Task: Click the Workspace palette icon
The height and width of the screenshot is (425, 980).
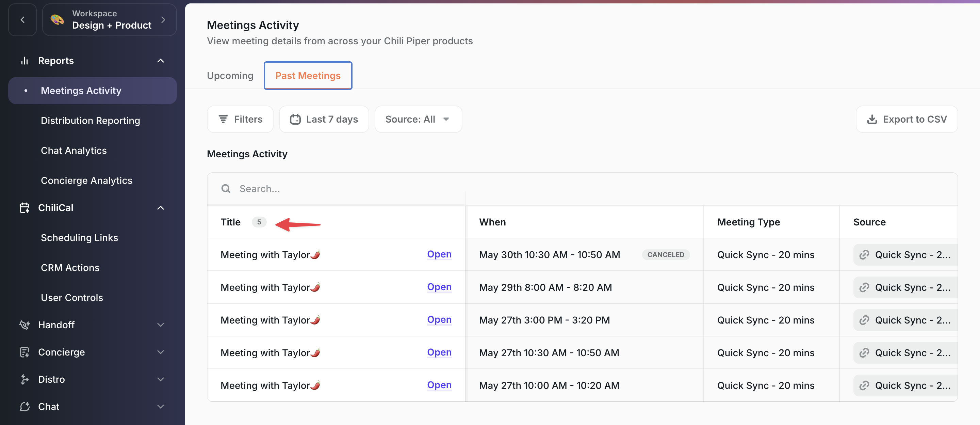Action: coord(57,20)
